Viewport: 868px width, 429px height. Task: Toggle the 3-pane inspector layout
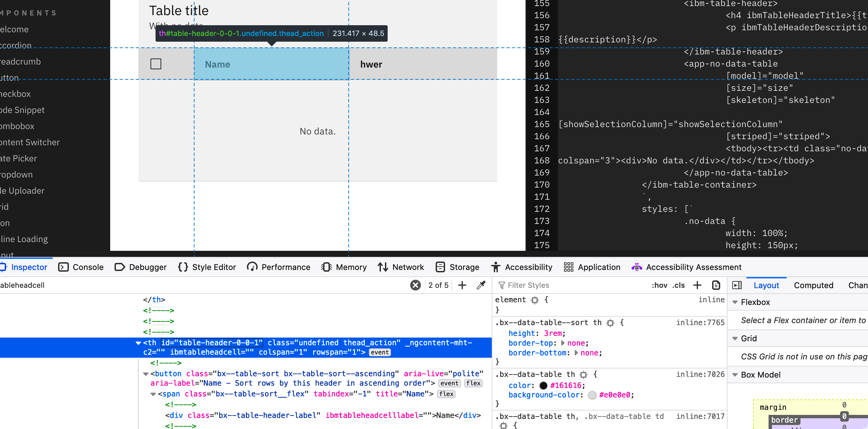737,285
